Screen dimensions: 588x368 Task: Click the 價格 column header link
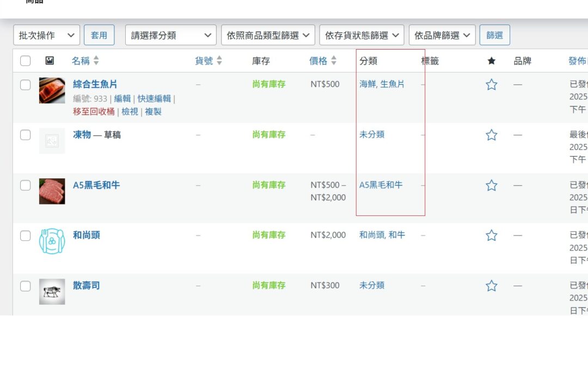pyautogui.click(x=318, y=61)
